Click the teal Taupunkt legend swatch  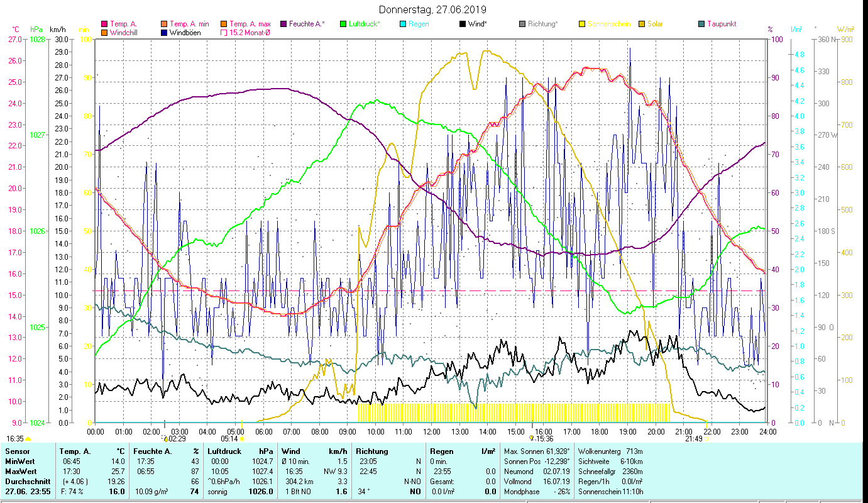point(701,24)
